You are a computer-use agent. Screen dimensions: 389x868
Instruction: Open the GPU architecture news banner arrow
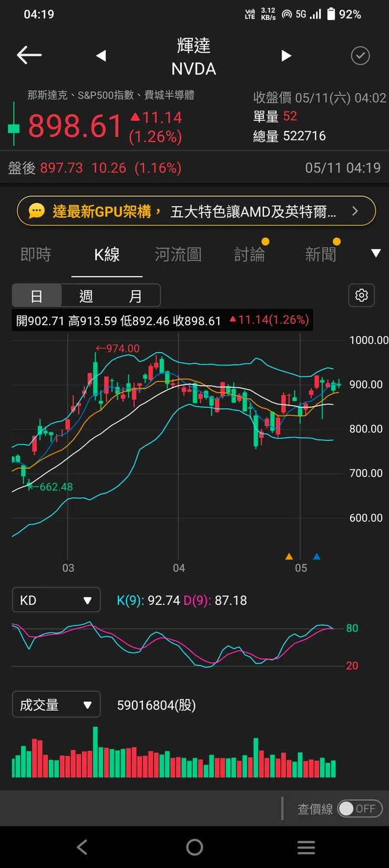click(x=355, y=211)
